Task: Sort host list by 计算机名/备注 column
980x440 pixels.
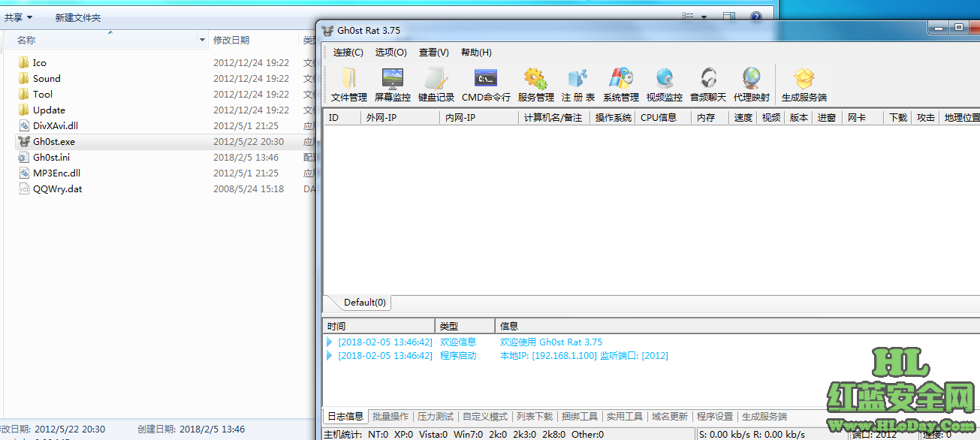Action: coord(554,118)
